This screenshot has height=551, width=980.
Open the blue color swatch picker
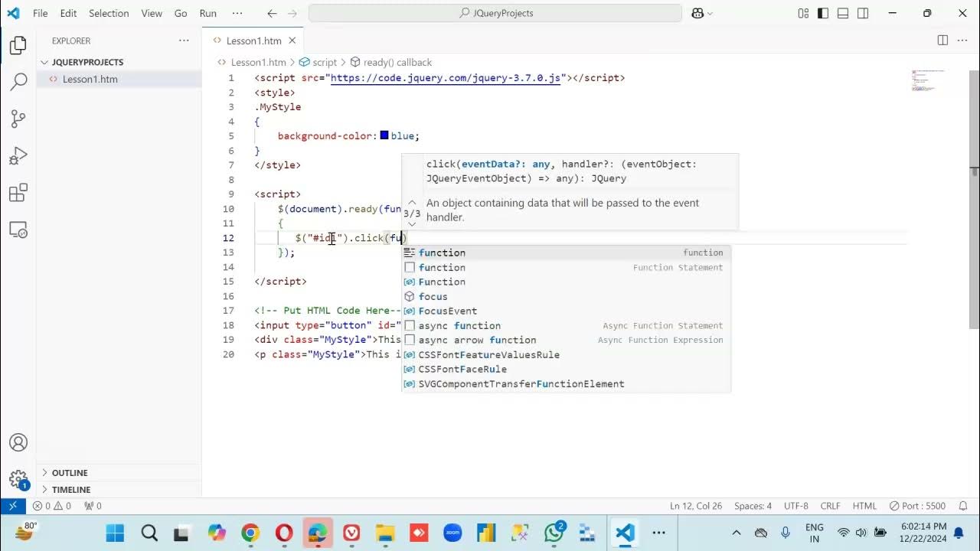point(384,135)
